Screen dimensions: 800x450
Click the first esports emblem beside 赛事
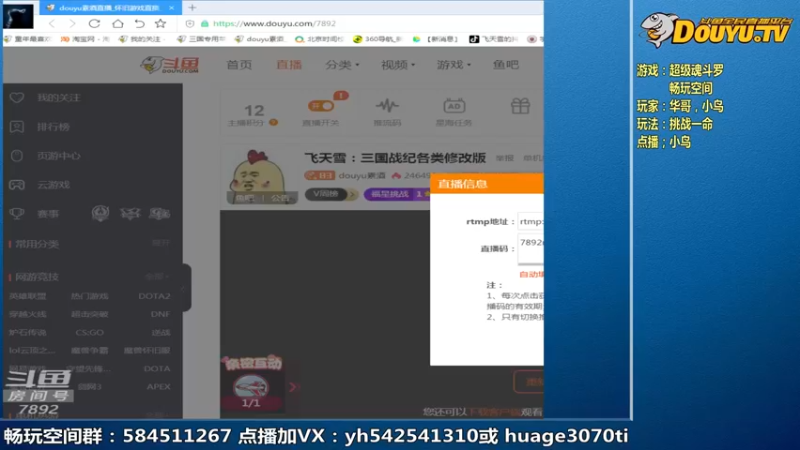pos(101,213)
